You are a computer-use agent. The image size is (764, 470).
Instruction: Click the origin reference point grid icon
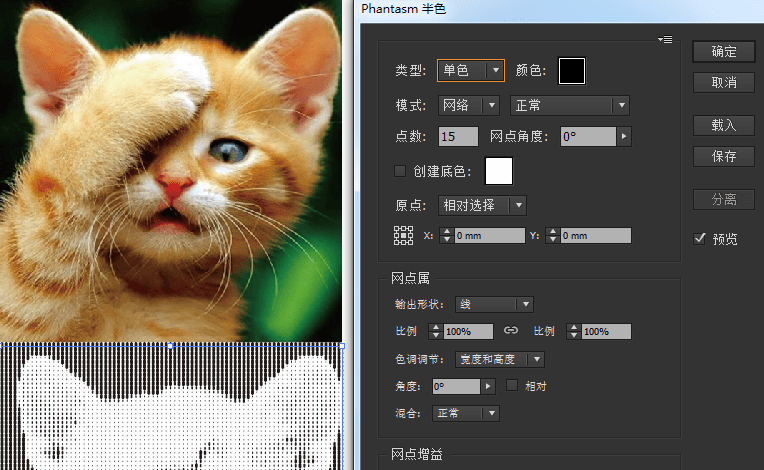click(x=403, y=235)
